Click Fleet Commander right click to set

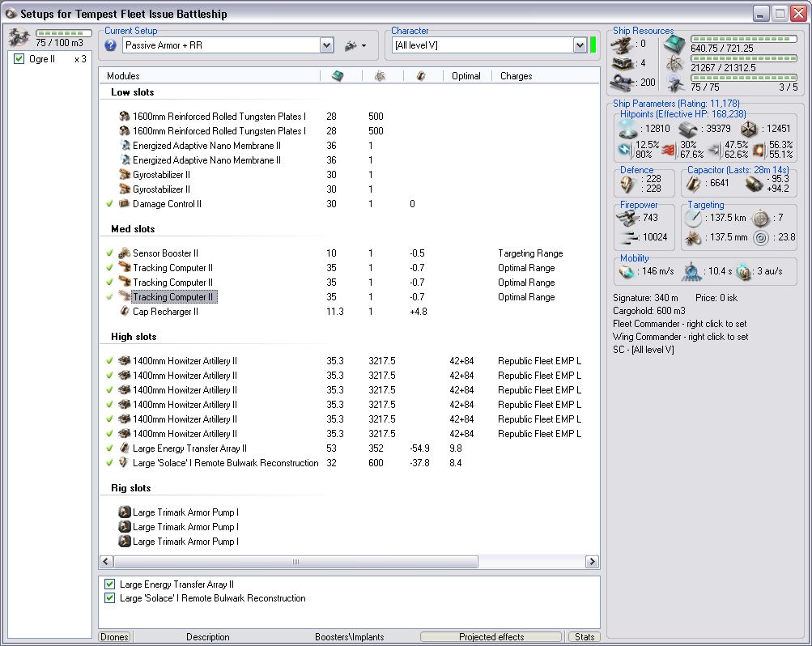click(x=680, y=324)
